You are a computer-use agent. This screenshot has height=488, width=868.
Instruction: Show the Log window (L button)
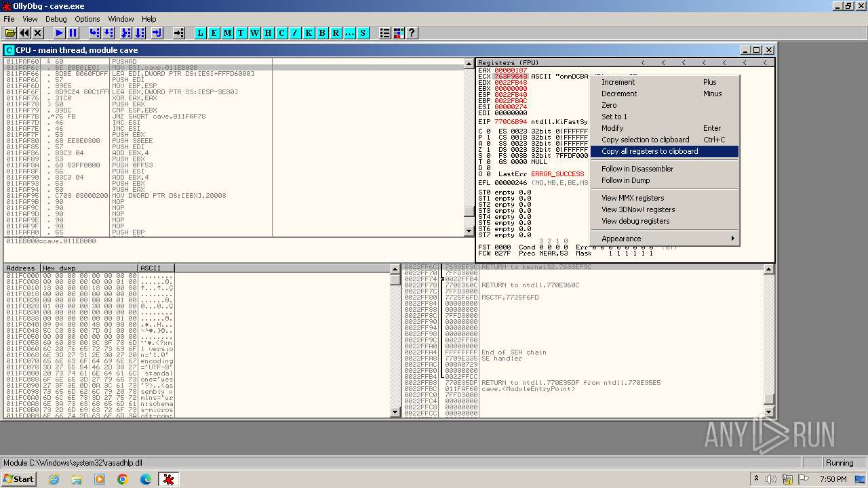coord(201,33)
